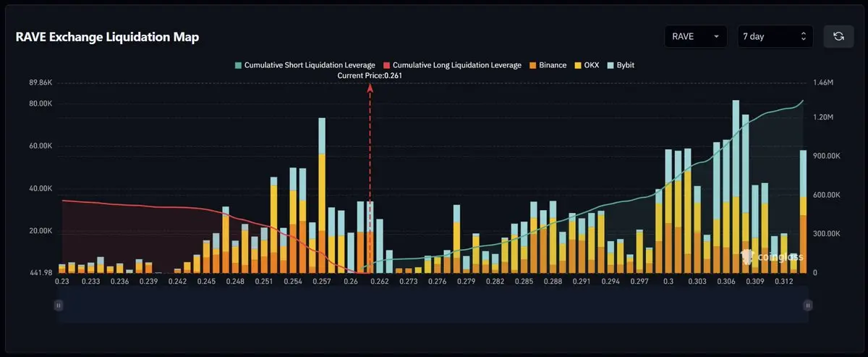Screen dimensions: 868x357
Task: Grab the left zoom slider handle
Action: tap(60, 306)
